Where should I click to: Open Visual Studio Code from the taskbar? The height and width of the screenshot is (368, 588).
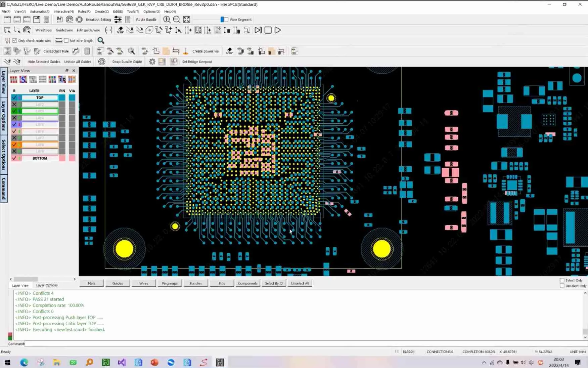click(x=122, y=362)
